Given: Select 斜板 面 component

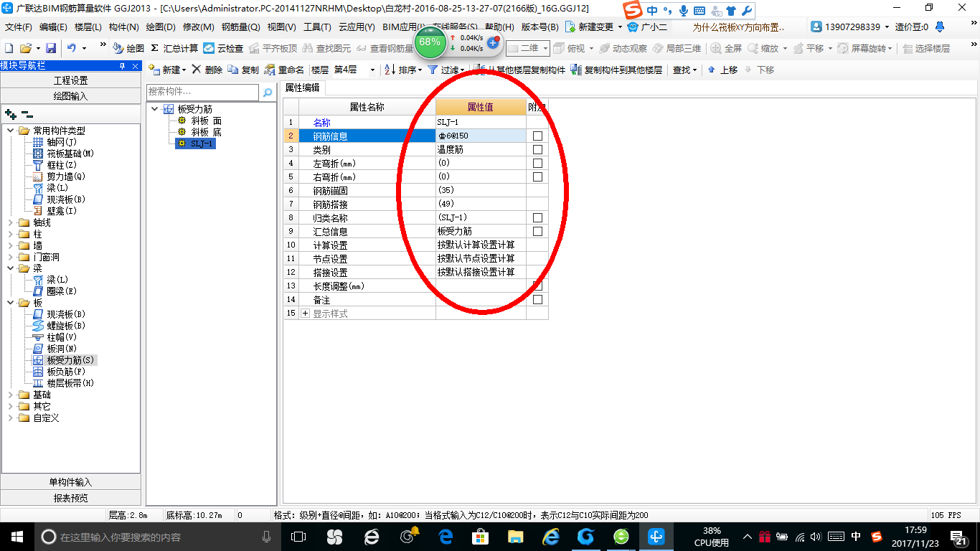Looking at the screenshot, I should 207,121.
